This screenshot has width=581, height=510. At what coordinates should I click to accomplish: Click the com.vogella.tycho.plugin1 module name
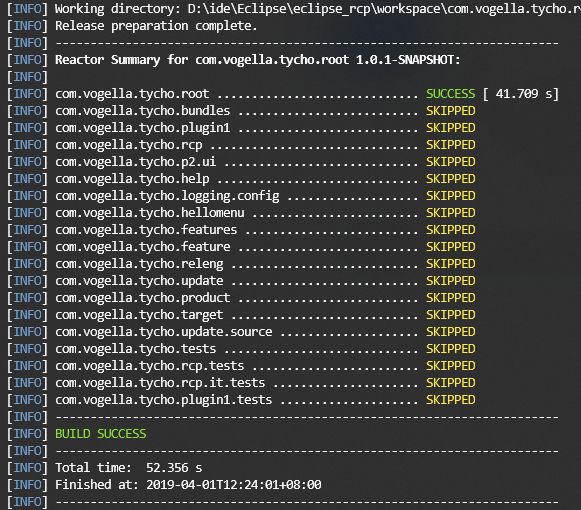(x=143, y=128)
